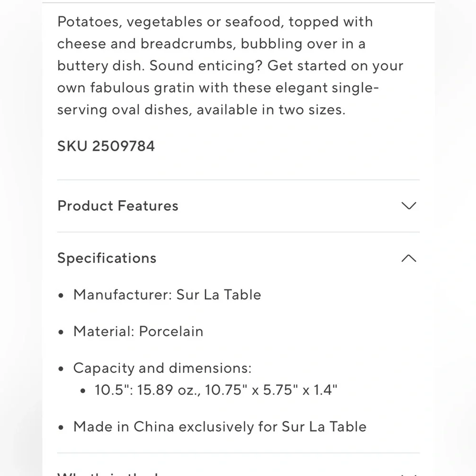Click the bullet before Capacity and dimensions
This screenshot has width=476, height=476.
click(61, 369)
